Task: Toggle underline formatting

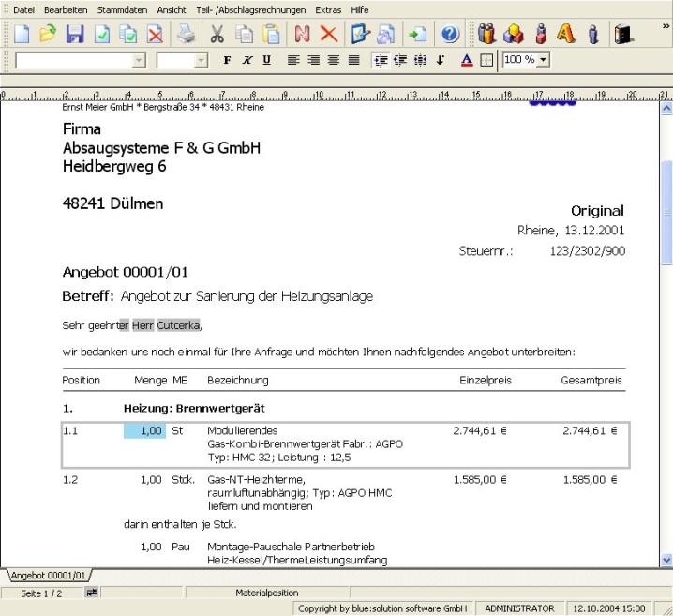Action: [267, 60]
